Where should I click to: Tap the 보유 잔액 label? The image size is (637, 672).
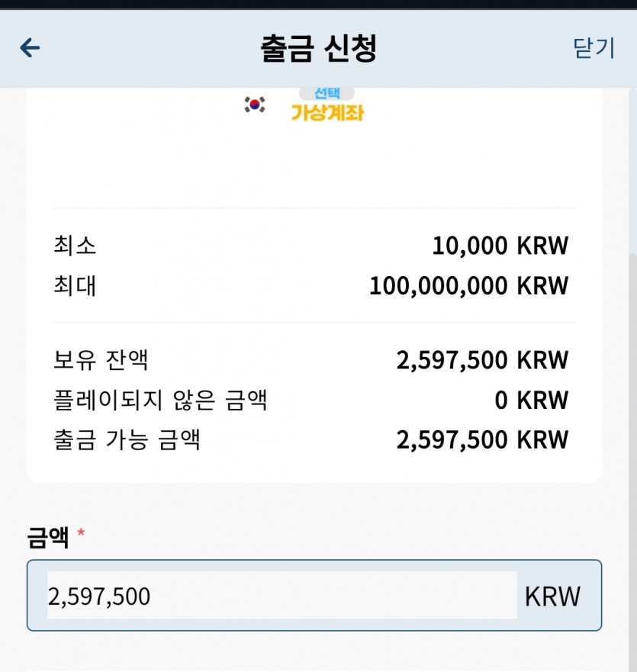point(101,360)
